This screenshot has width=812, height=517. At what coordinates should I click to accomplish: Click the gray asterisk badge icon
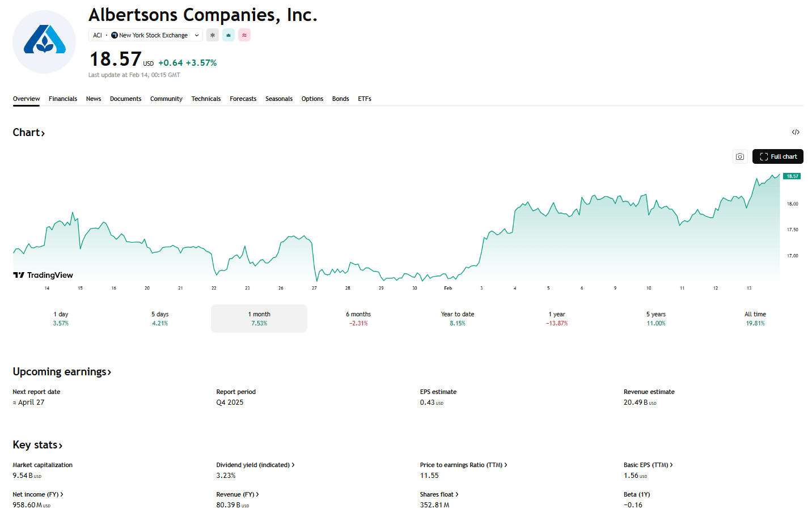213,35
